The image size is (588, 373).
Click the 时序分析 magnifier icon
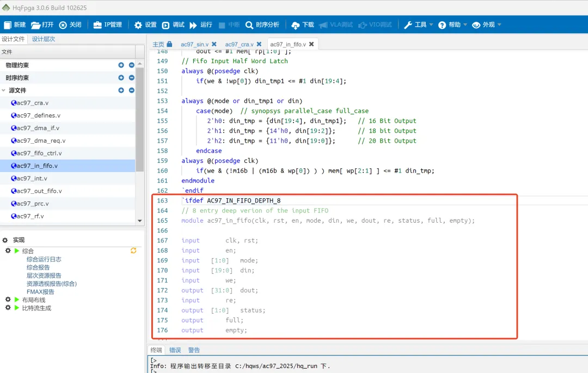pyautogui.click(x=249, y=25)
